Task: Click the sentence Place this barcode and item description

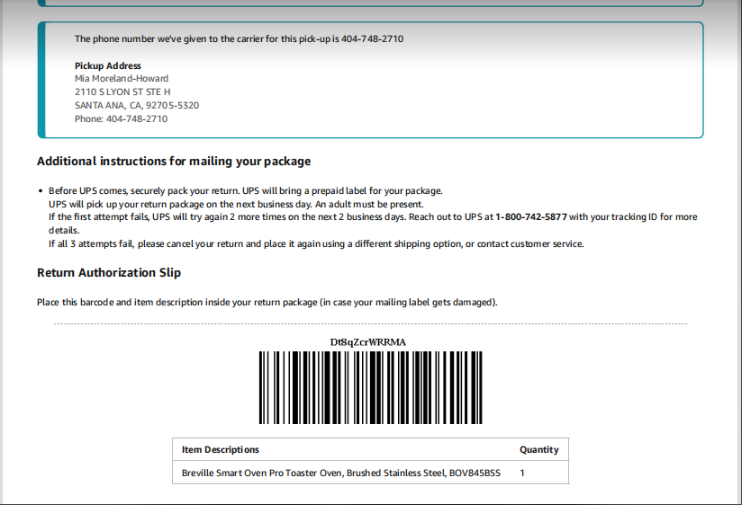Action: (267, 302)
